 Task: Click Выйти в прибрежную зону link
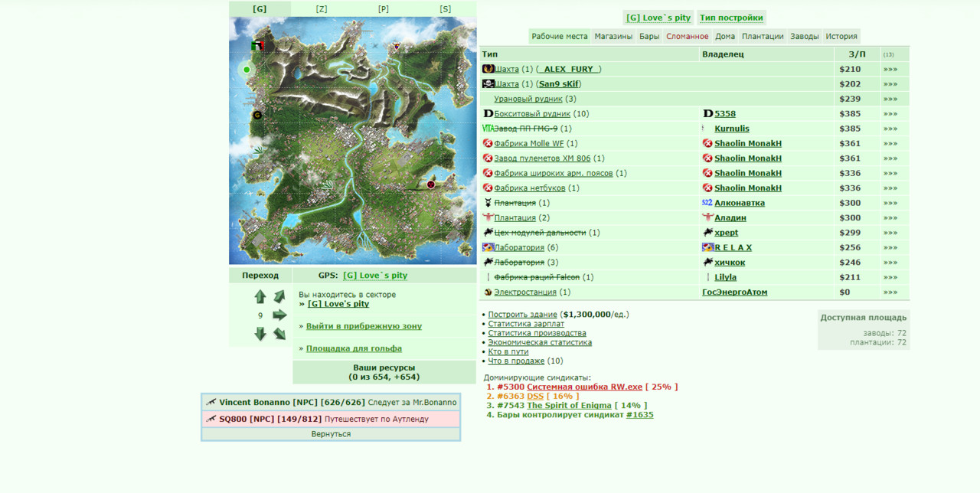[x=364, y=326]
